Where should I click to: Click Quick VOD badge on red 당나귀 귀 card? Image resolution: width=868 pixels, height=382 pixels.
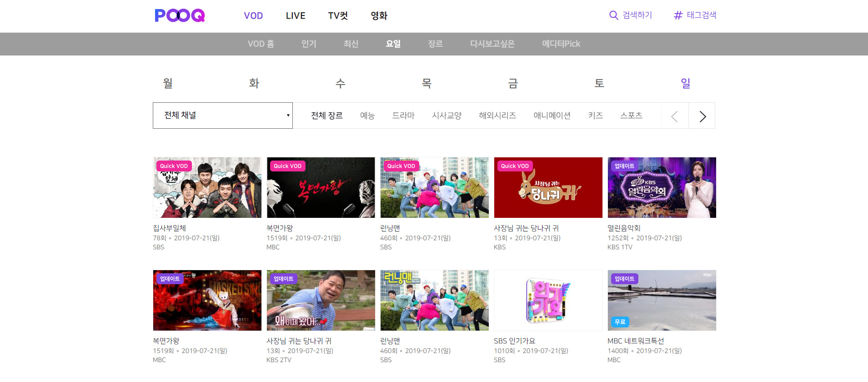point(515,166)
